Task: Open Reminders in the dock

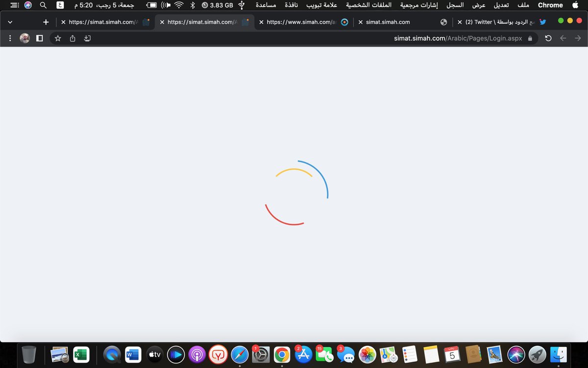Action: coord(409,354)
